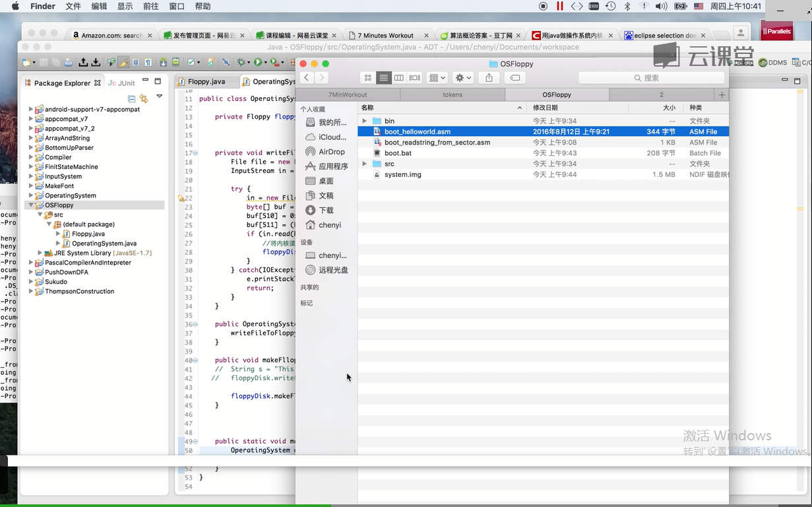Go back with Finder back arrow
The image size is (812, 507).
pyautogui.click(x=307, y=78)
